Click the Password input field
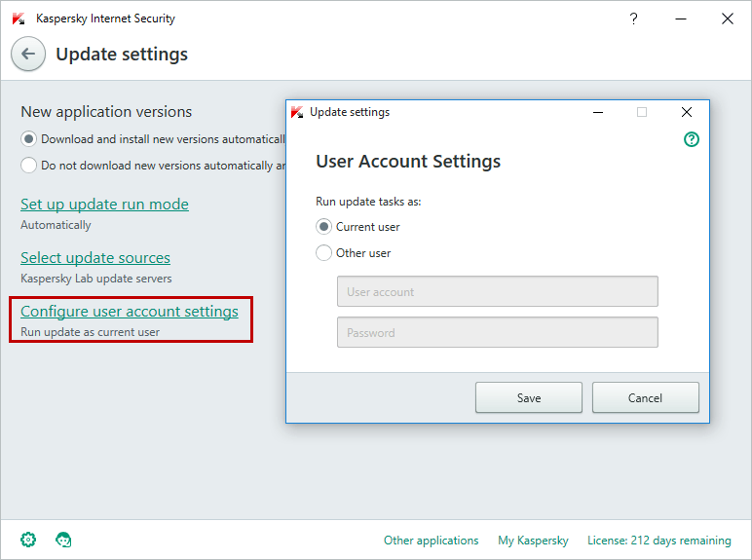This screenshot has height=560, width=752. pyautogui.click(x=498, y=332)
